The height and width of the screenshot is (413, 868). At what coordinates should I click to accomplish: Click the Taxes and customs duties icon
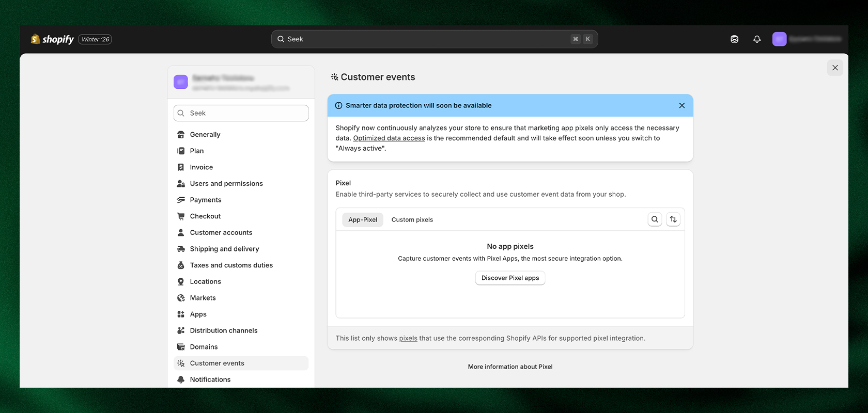[181, 265]
